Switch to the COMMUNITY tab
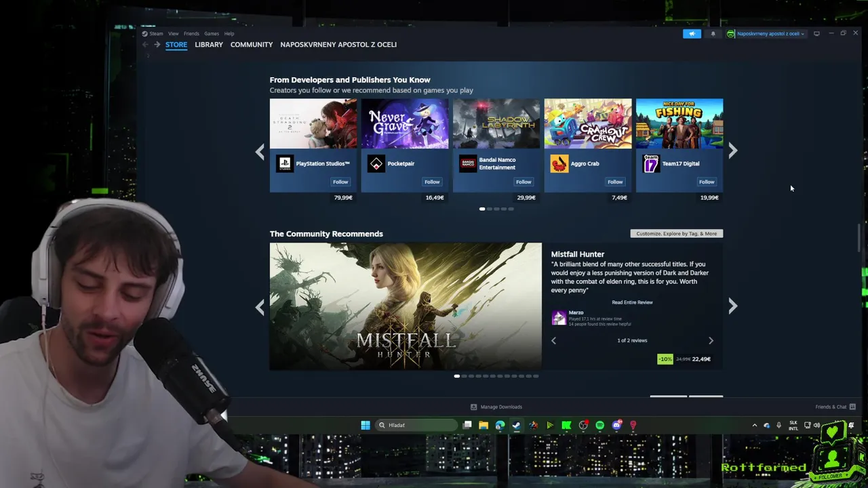868x488 pixels. (252, 45)
